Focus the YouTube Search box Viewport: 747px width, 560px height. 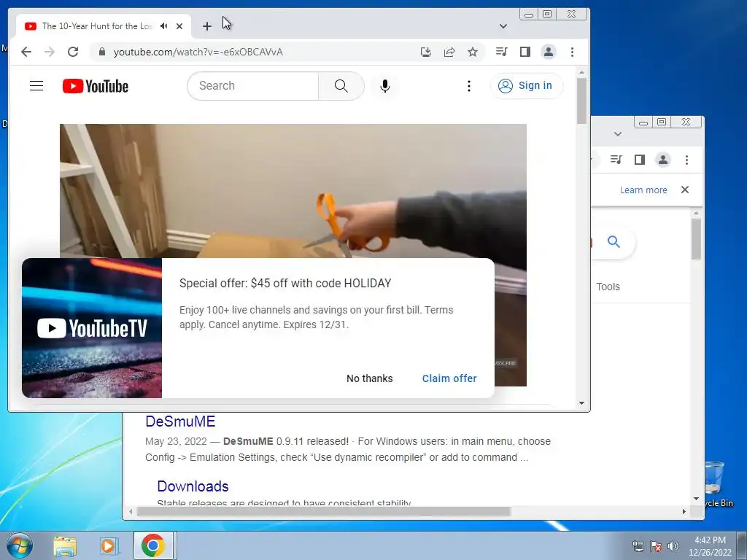pos(253,86)
